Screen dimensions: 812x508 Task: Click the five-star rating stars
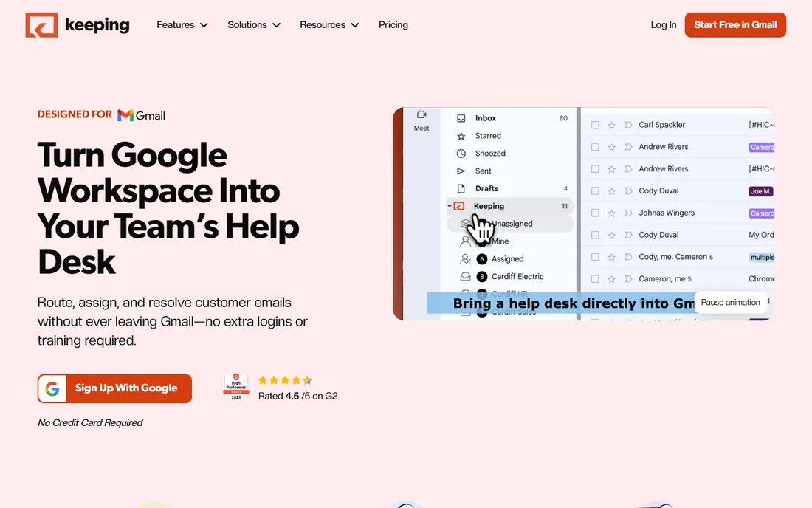pyautogui.click(x=285, y=380)
